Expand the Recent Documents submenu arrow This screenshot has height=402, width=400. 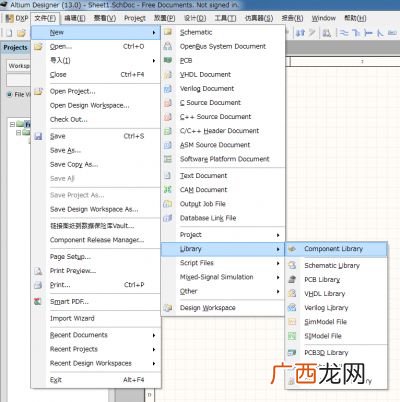(x=154, y=335)
